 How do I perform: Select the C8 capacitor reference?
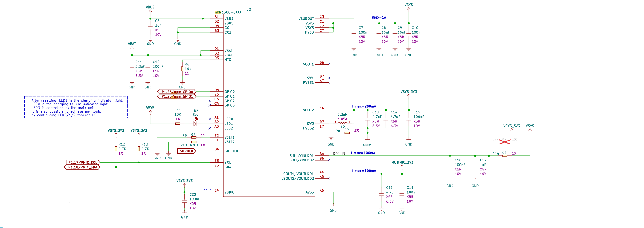(384, 28)
